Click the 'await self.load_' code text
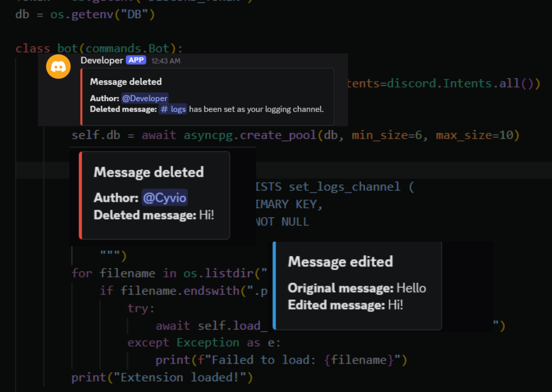 211,326
